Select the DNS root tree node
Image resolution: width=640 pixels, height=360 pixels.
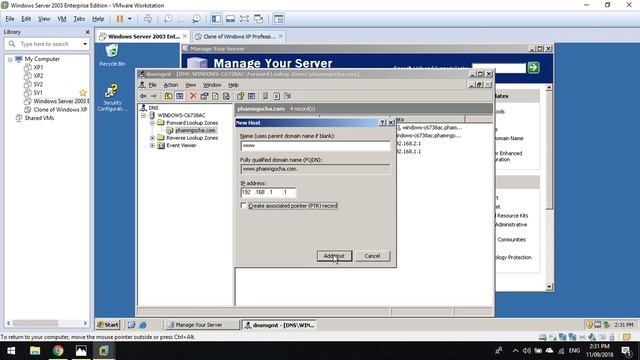pyautogui.click(x=153, y=108)
